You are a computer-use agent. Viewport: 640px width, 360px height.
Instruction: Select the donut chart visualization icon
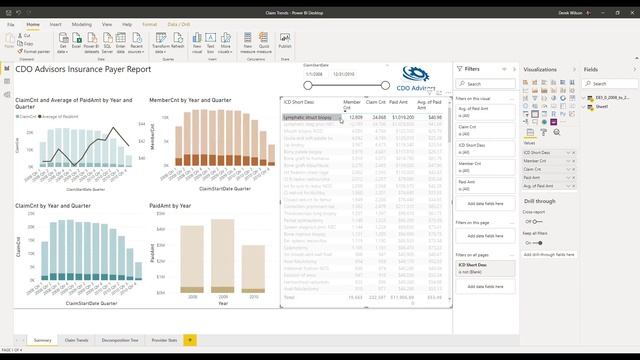[x=563, y=98]
